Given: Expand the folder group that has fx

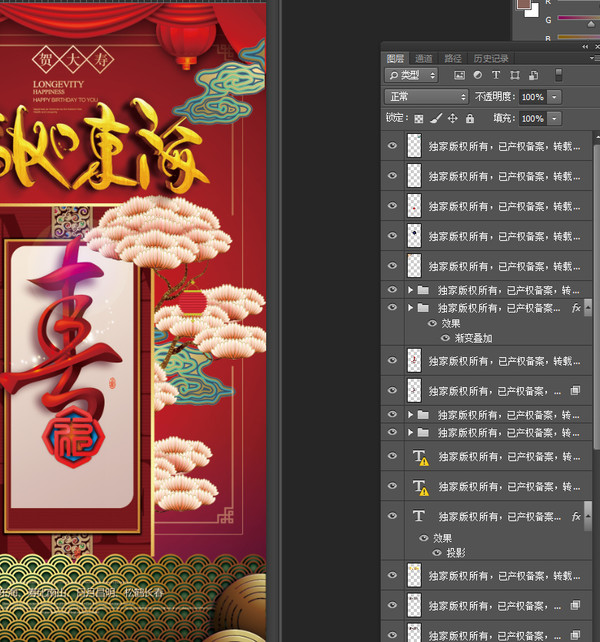Looking at the screenshot, I should (410, 307).
